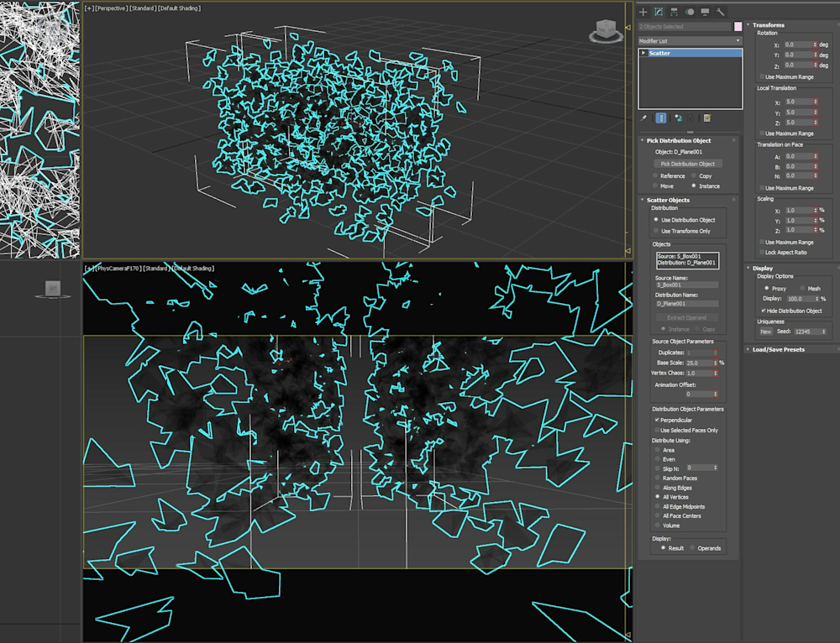Click Make Unique icon below modifier stack
840x643 pixels.
[x=678, y=118]
